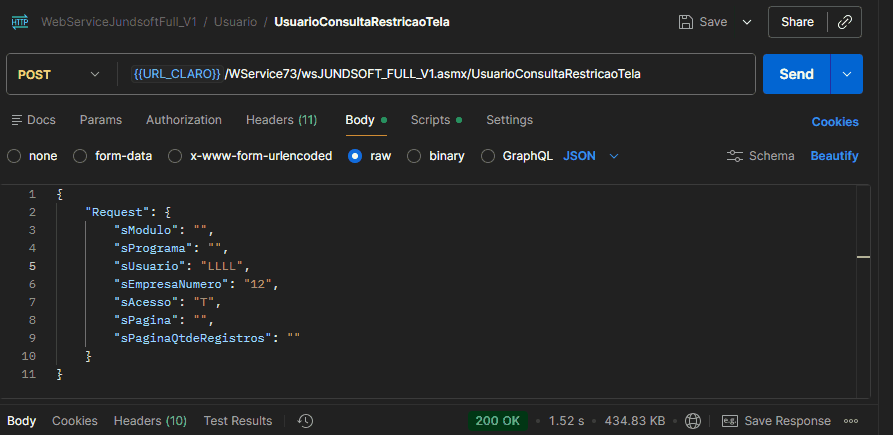Open the Schema sliders icon
The height and width of the screenshot is (435, 893).
[736, 156]
